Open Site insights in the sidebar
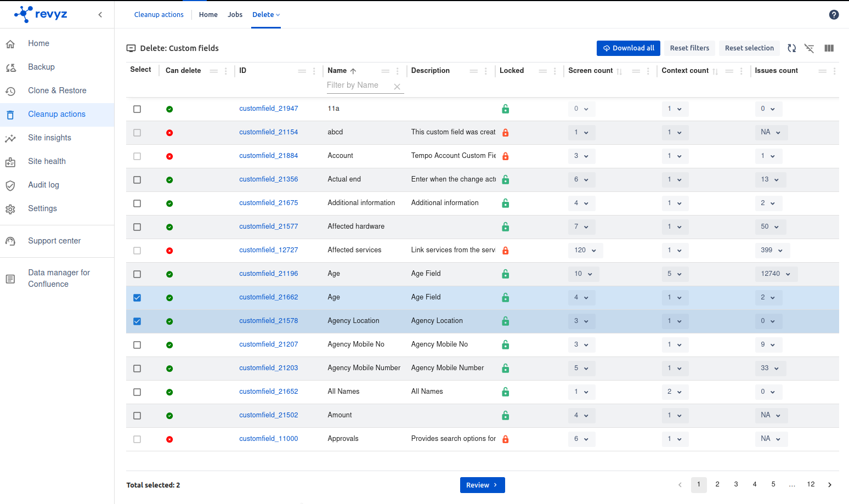The height and width of the screenshot is (504, 849). pyautogui.click(x=49, y=138)
